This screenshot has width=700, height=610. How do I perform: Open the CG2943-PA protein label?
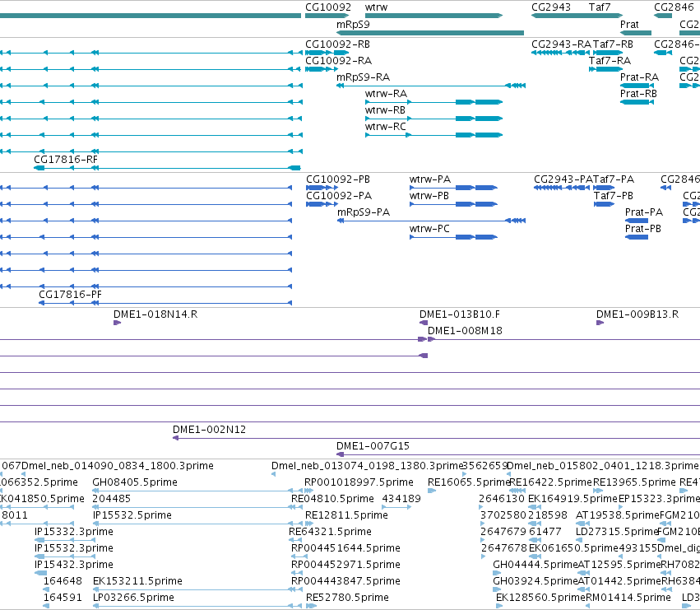(563, 179)
